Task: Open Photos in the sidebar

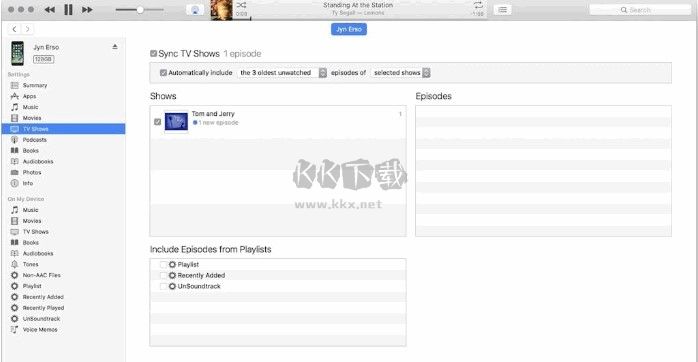Action: pyautogui.click(x=32, y=172)
